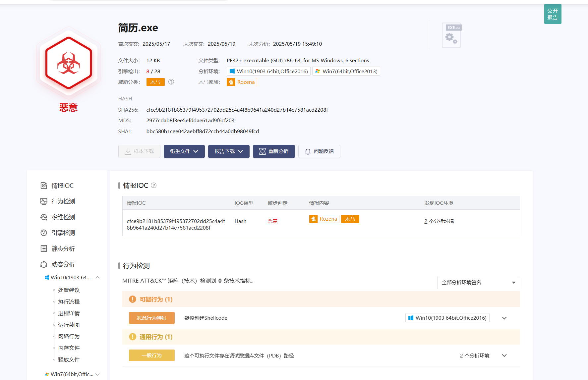Jump to 引擎检测 in sidebar
588x380 pixels.
click(x=63, y=233)
